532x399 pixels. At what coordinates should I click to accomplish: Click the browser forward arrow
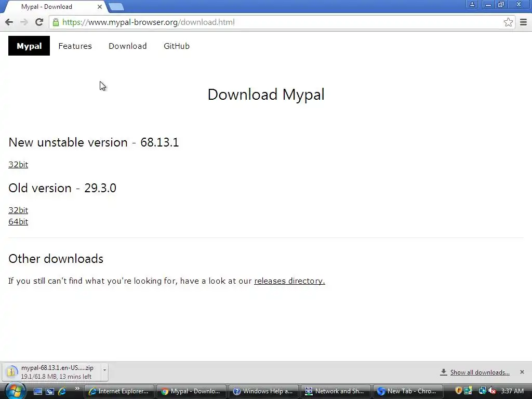click(x=24, y=22)
